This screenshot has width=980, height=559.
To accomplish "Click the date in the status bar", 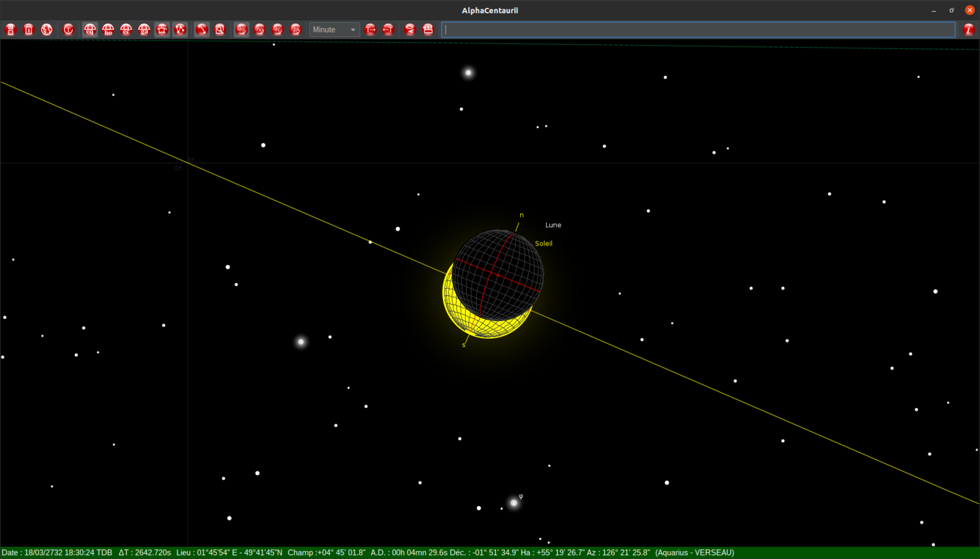I will tap(57, 552).
